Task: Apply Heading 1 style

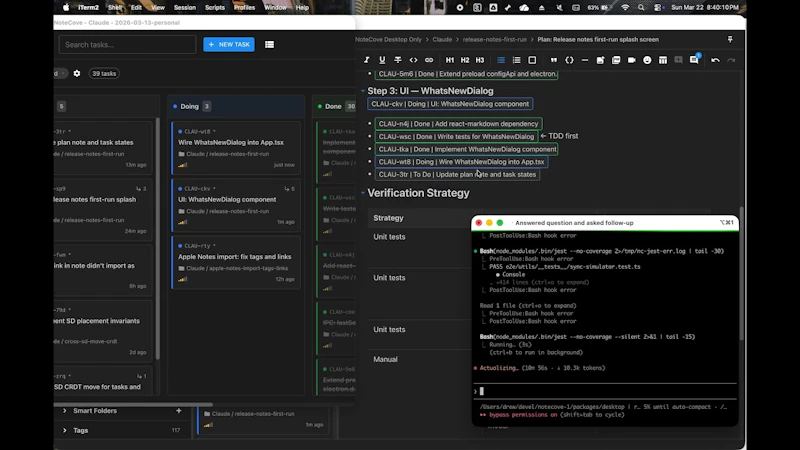Action: pyautogui.click(x=449, y=60)
